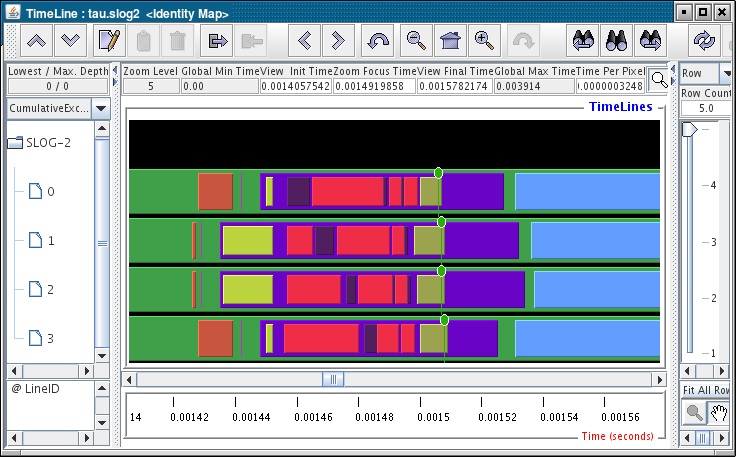Click blue block at right of row 2

click(x=597, y=289)
